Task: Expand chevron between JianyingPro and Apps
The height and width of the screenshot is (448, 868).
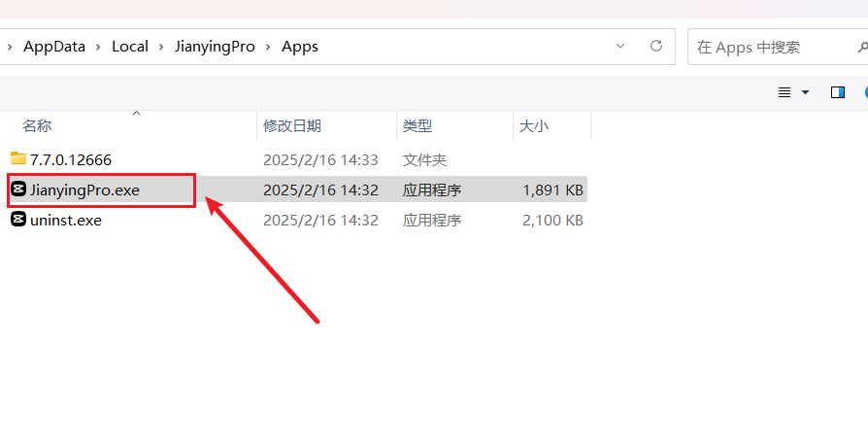Action: (268, 47)
